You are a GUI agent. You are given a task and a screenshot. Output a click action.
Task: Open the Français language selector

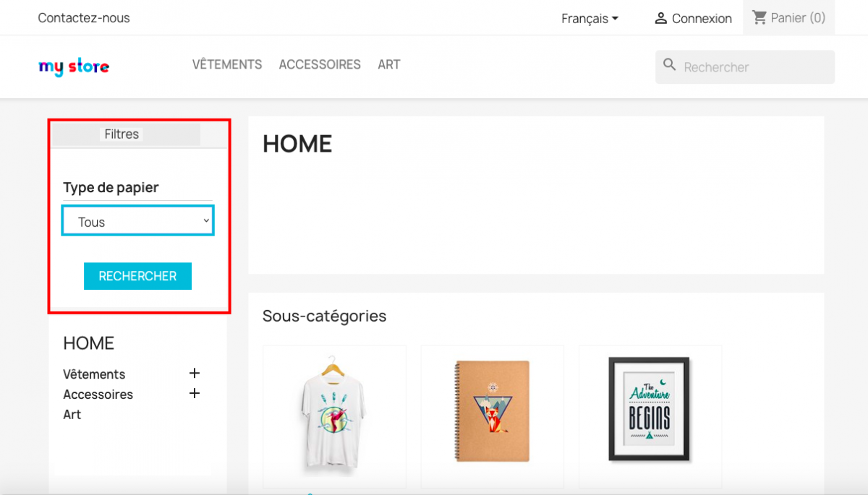(590, 18)
